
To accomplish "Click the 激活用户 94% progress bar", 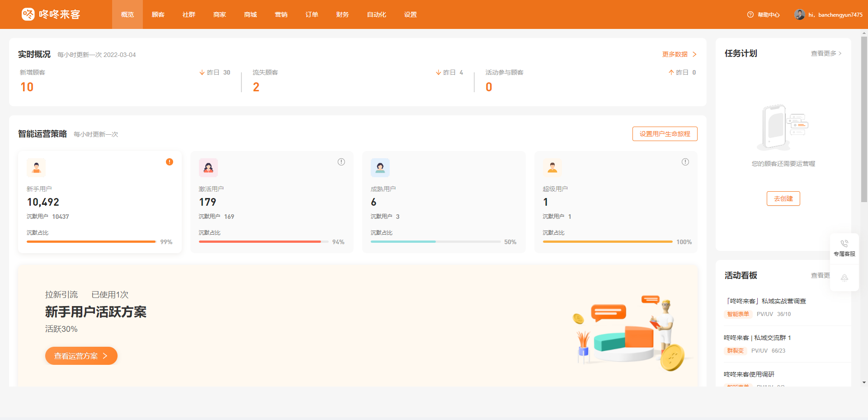I will [x=264, y=242].
